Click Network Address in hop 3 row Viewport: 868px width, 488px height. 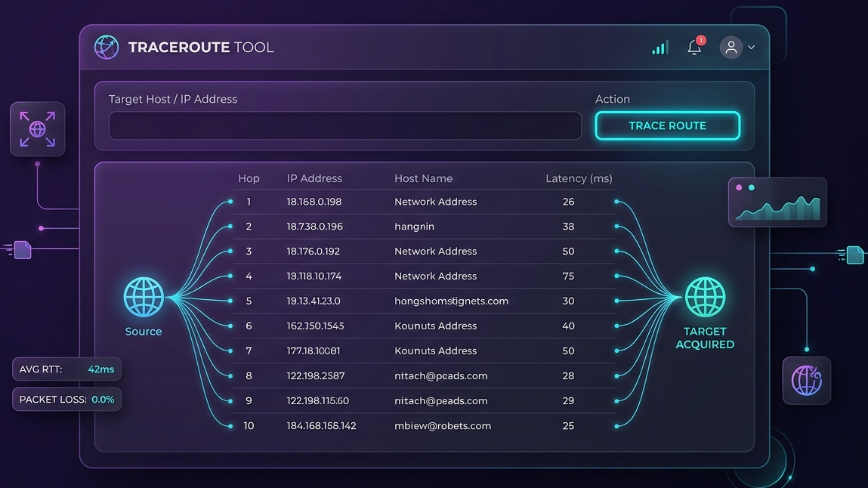coord(435,252)
